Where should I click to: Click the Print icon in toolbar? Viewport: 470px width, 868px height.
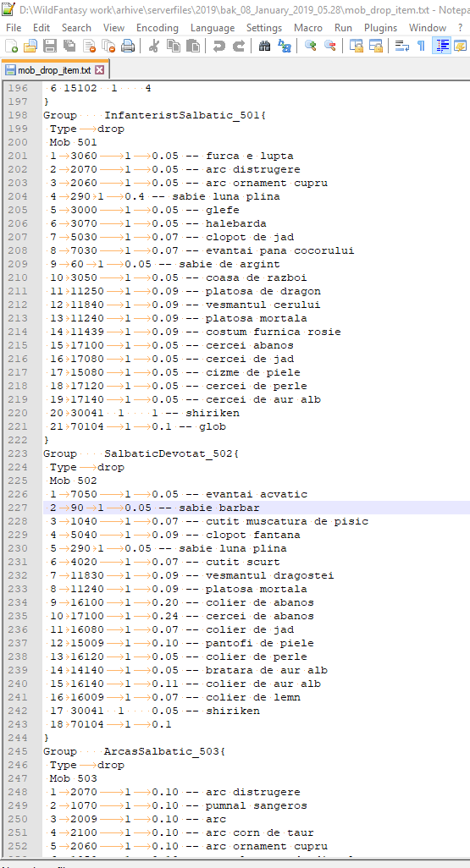[128, 47]
